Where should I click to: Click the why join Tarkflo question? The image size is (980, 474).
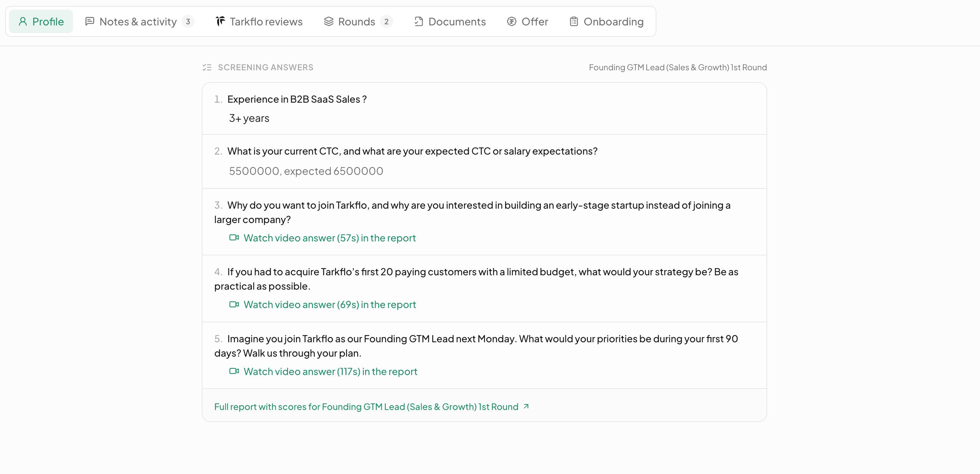point(472,212)
